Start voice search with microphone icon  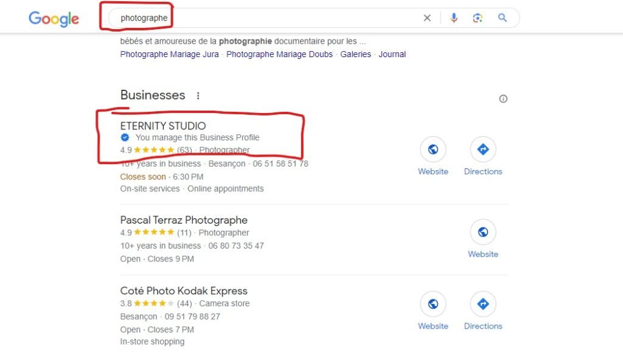click(x=454, y=18)
